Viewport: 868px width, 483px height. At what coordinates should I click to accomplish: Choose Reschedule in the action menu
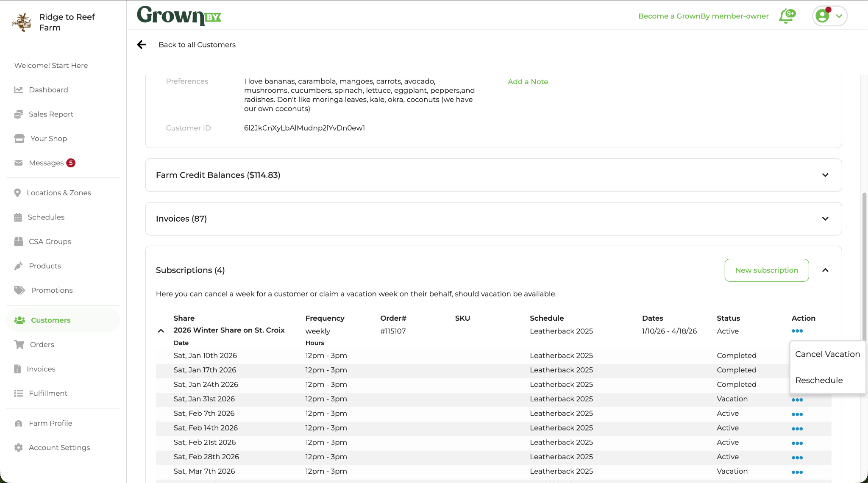pyautogui.click(x=819, y=380)
